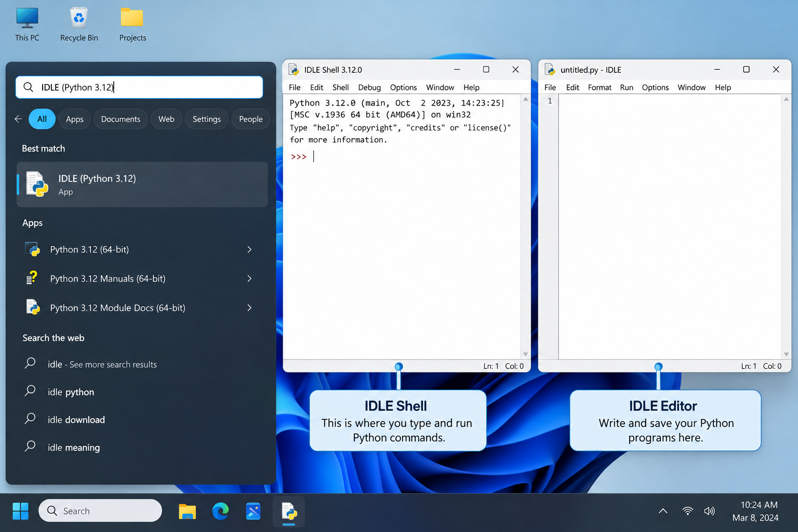
Task: Open Options menu in IDLE Shell
Action: 404,87
